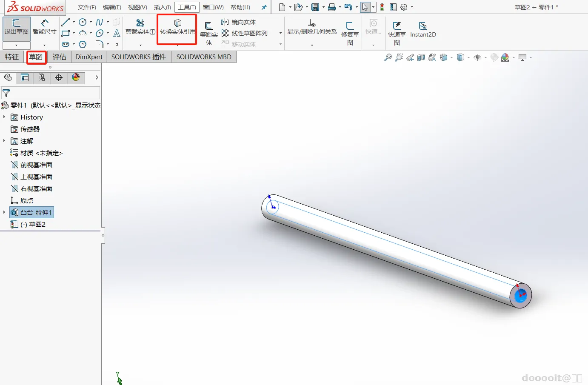This screenshot has width=588, height=385.
Task: Open the DimXpertManager tab
Action: tap(59, 77)
